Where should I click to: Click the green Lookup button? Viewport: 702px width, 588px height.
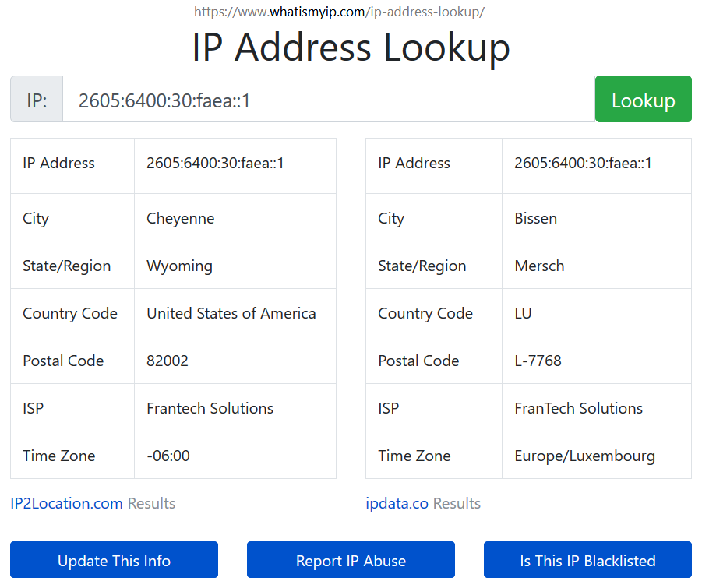click(643, 99)
